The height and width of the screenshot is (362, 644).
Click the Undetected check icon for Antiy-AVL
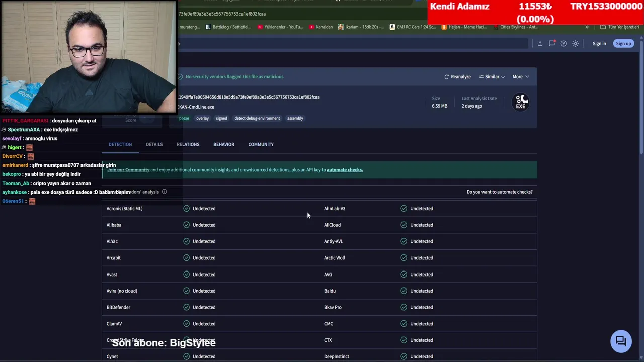[x=404, y=241]
